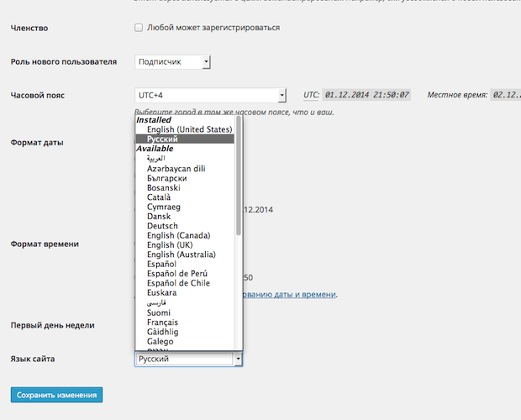Image resolution: width=521 pixels, height=420 pixels.
Task: Click the 'Сохранить изменения' button
Action: (57, 395)
